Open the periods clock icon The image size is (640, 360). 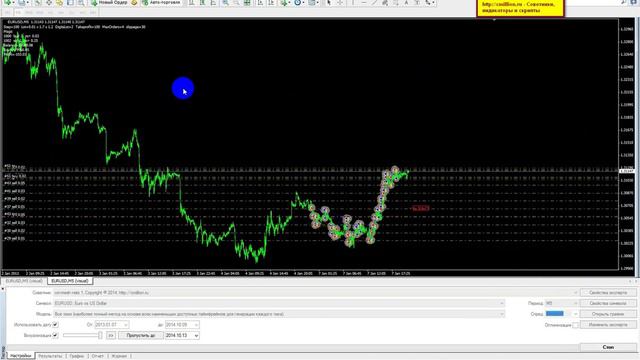click(x=298, y=2)
